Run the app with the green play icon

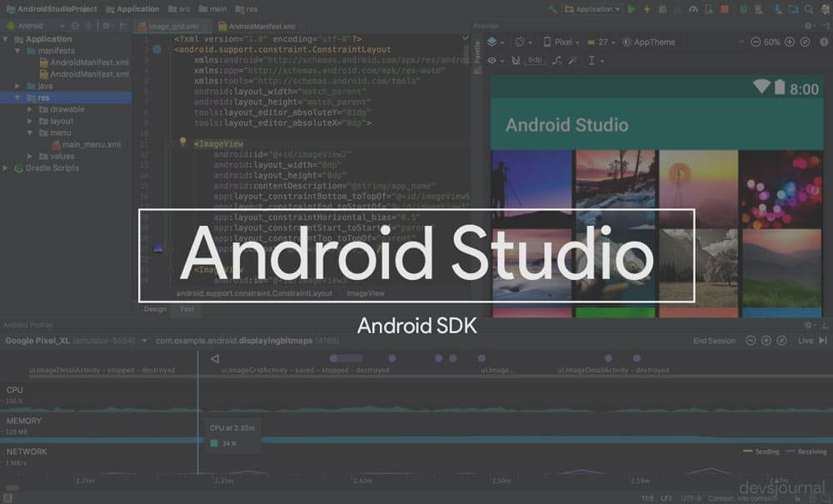[631, 9]
